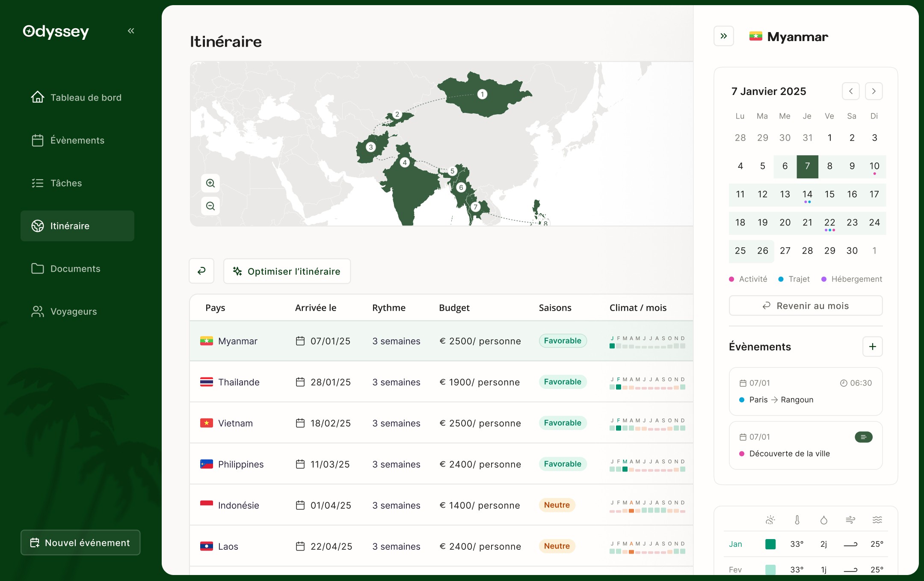The height and width of the screenshot is (581, 924).
Task: Add a new event with plus
Action: pos(872,346)
